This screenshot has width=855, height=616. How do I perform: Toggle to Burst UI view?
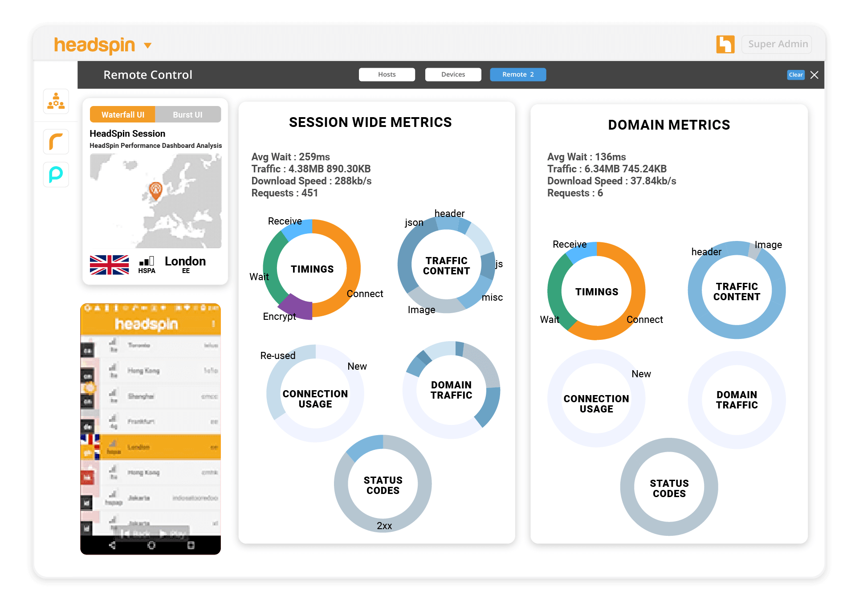(x=187, y=114)
